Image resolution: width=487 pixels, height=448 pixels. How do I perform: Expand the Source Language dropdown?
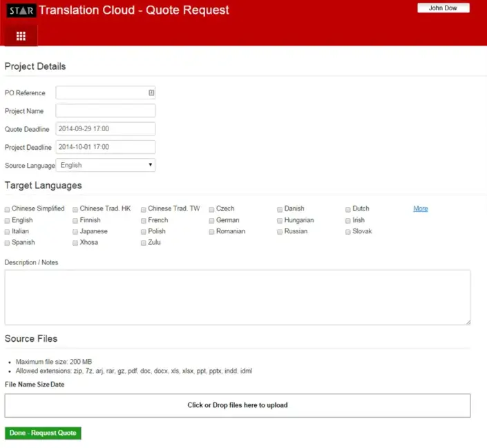point(106,165)
